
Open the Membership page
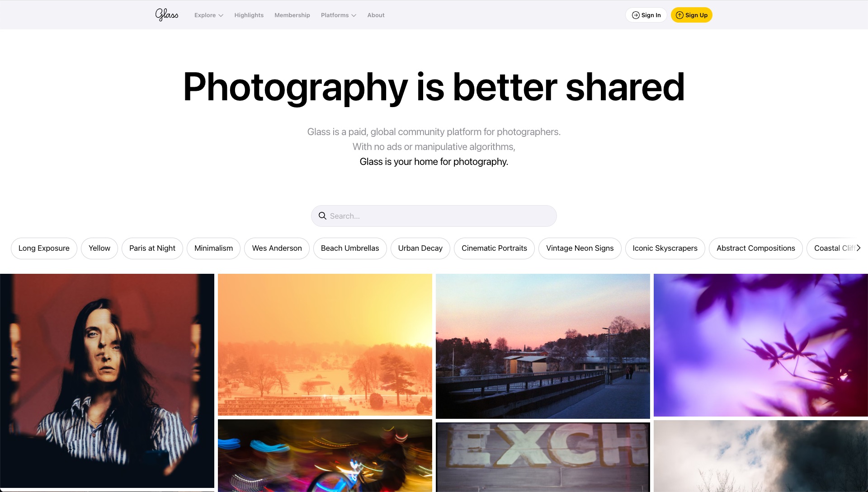coord(292,15)
